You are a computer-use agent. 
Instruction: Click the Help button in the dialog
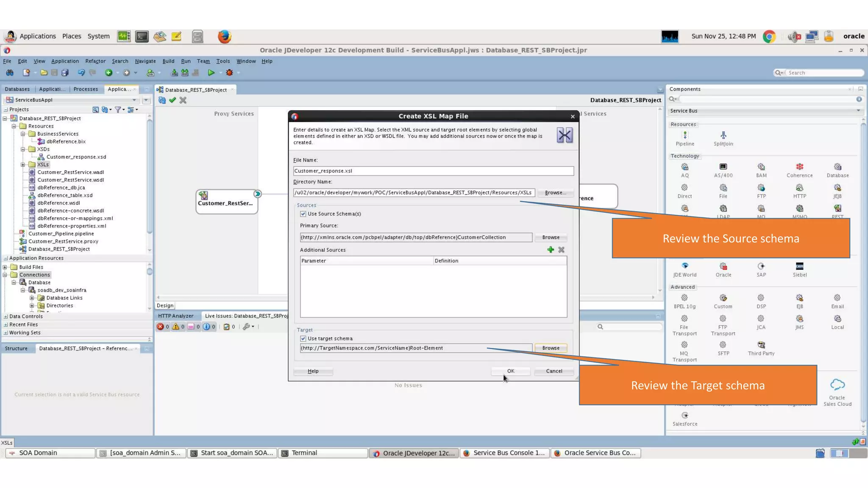[313, 371]
